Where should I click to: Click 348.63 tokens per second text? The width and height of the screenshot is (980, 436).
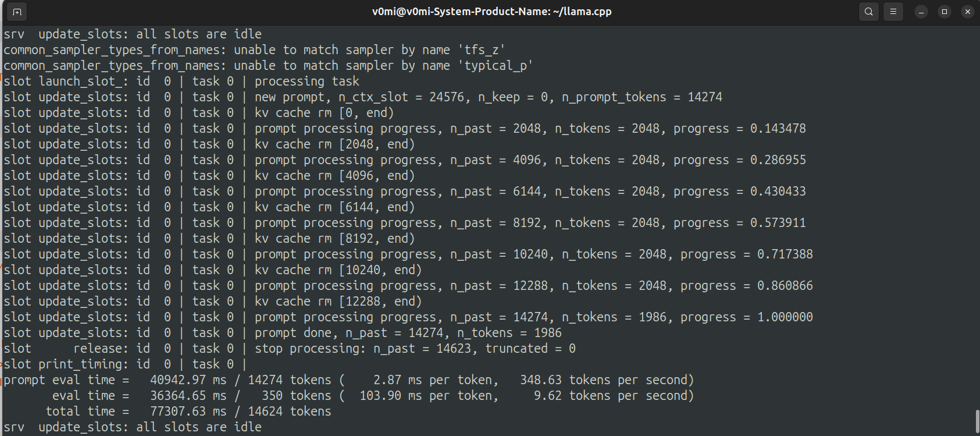[x=606, y=380]
